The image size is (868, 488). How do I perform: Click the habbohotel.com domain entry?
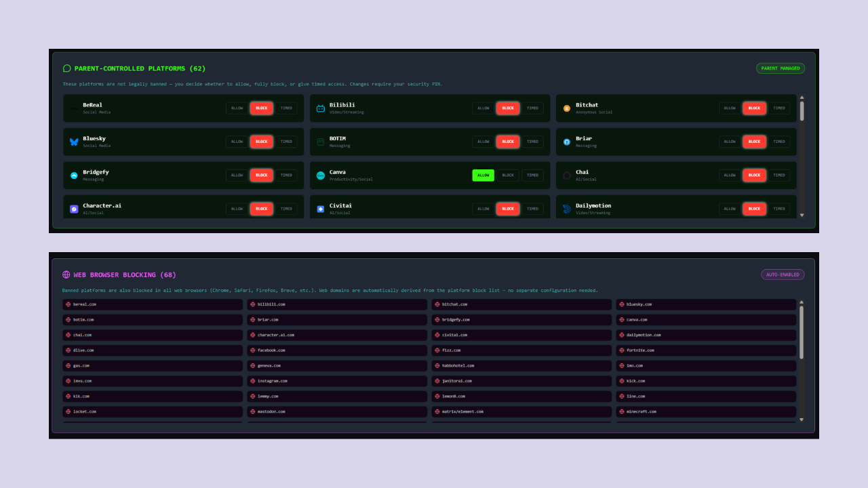point(521,366)
